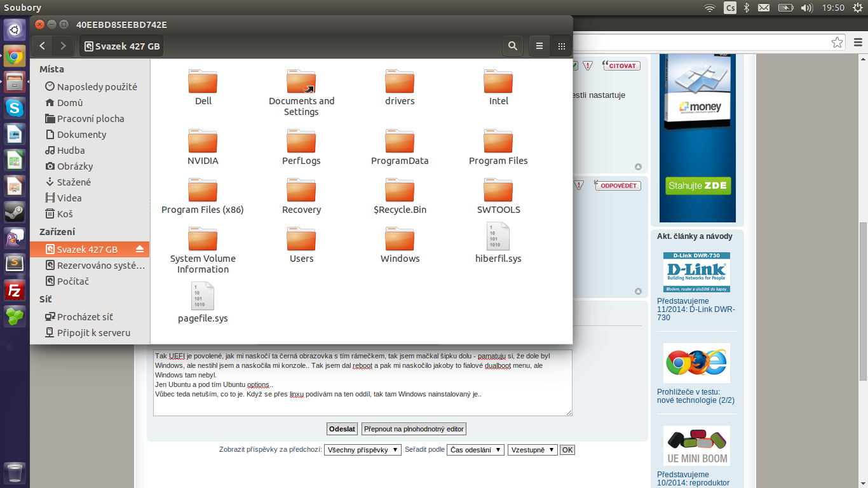Click into the forum reply text area

(363, 383)
